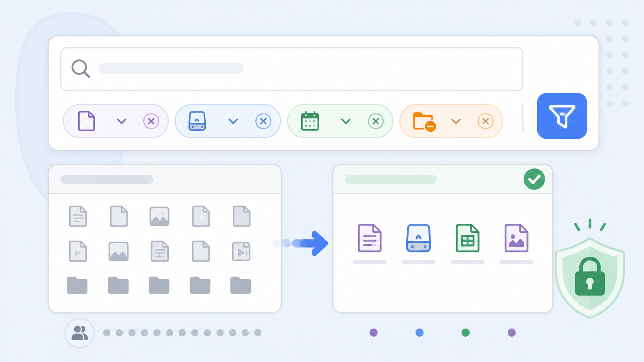Clear the blue drive filter chip
The image size is (644, 362).
(x=263, y=121)
